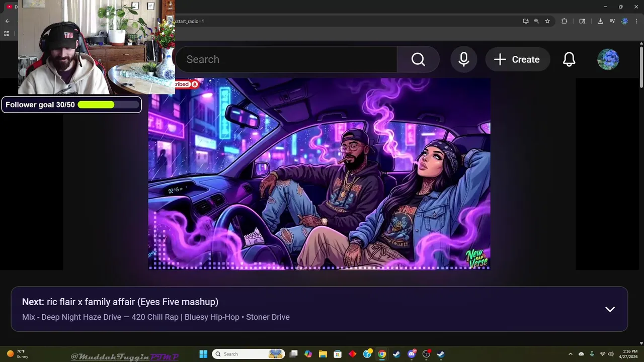Start voice search with the microphone

tap(464, 59)
